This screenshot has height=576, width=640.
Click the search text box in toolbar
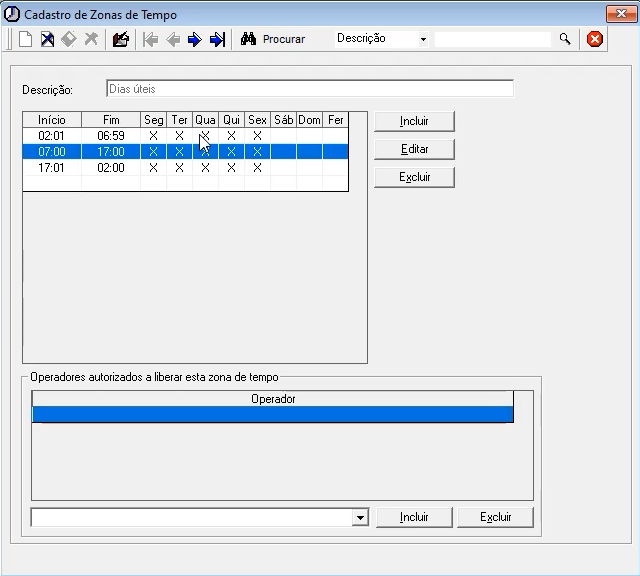point(492,39)
